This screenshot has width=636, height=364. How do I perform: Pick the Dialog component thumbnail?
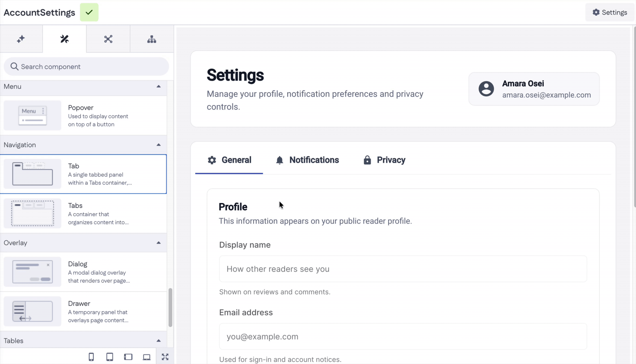click(32, 272)
